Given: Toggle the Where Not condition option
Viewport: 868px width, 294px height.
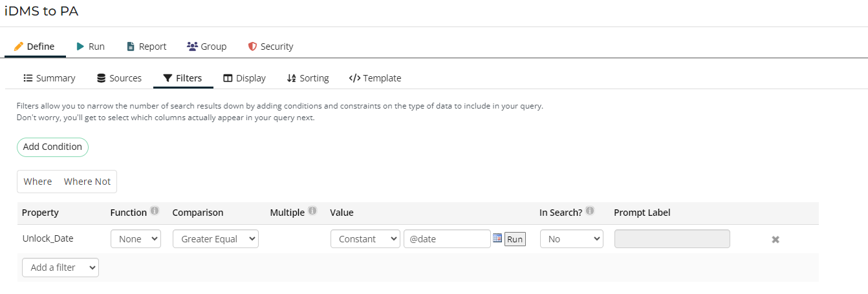Looking at the screenshot, I should (x=87, y=182).
